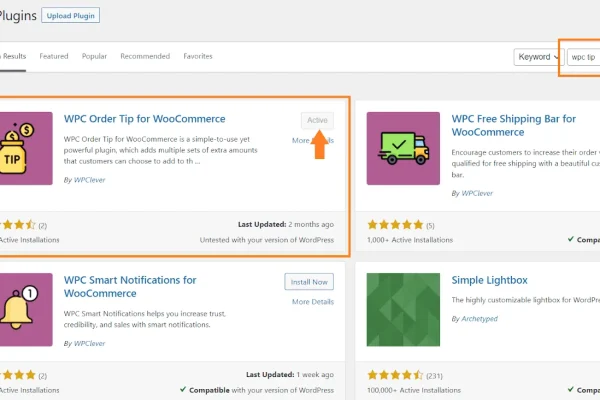Click the Simple Lightbox green thumbnail
The image size is (600, 400).
[x=403, y=310]
